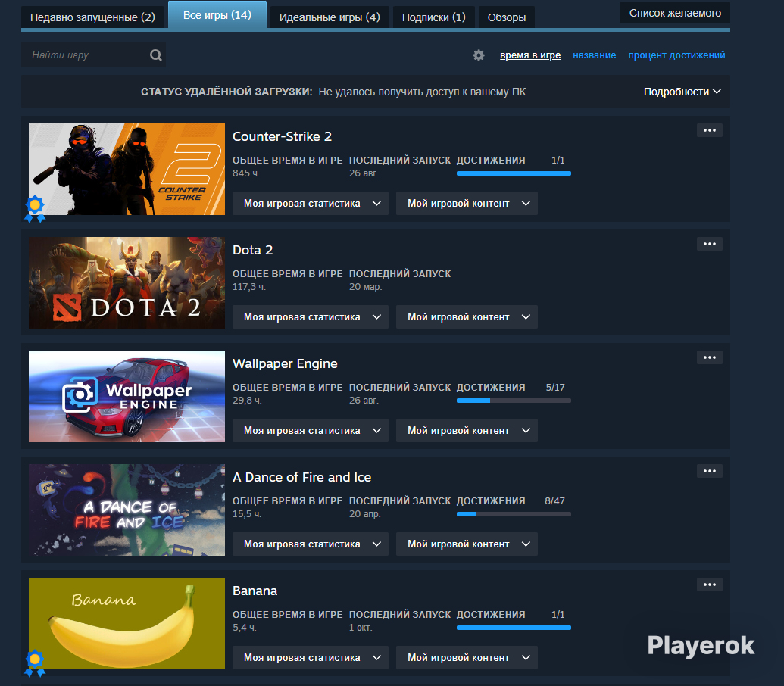
Task: Open the Wallpaper Engine game title
Action: 285,363
